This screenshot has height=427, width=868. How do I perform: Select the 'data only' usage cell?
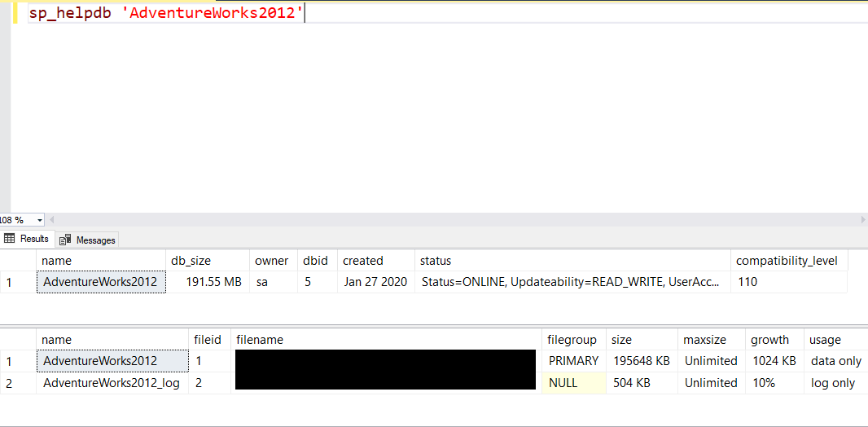pyautogui.click(x=836, y=361)
